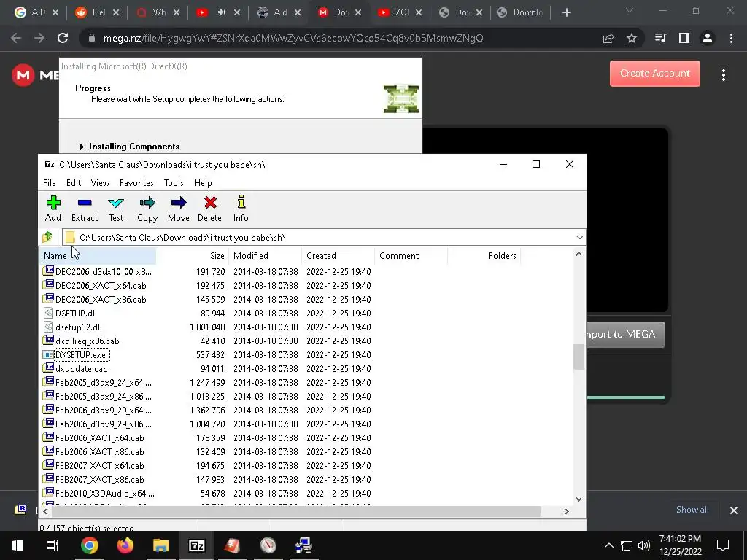Open the Help menu

tap(203, 183)
